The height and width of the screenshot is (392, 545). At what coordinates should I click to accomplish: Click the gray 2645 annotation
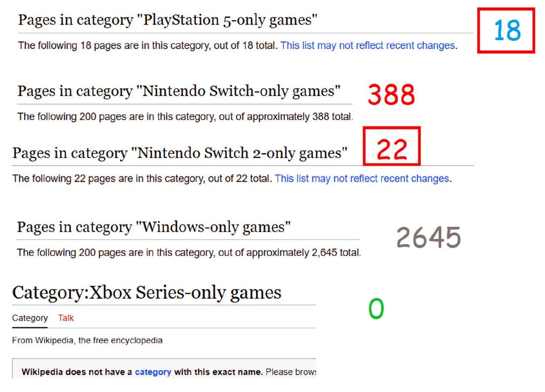[x=428, y=237]
